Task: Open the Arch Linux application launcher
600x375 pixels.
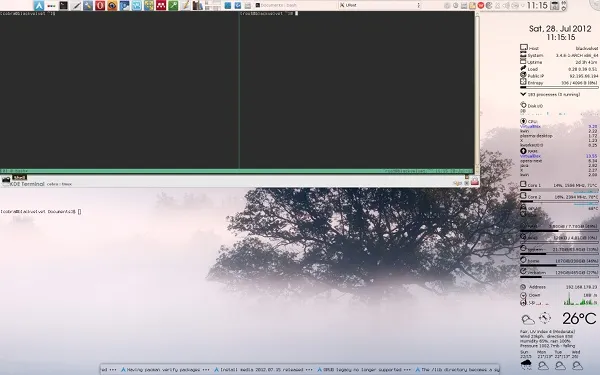Action: (39, 5)
